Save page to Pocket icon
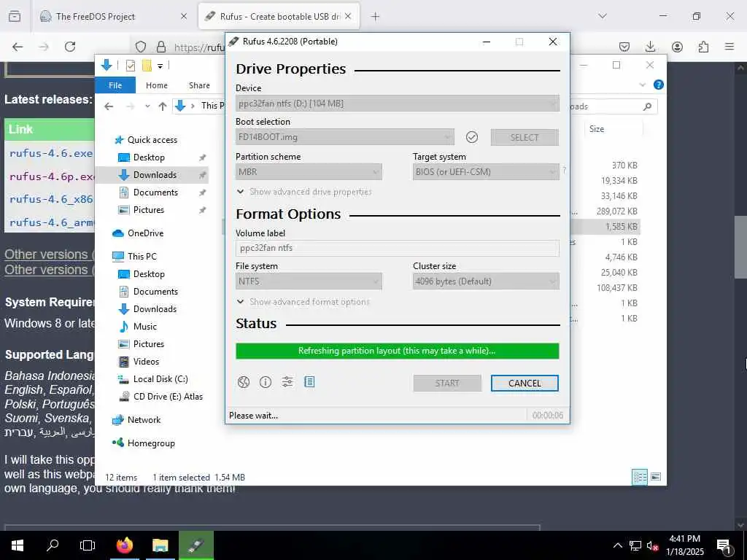 click(x=624, y=47)
